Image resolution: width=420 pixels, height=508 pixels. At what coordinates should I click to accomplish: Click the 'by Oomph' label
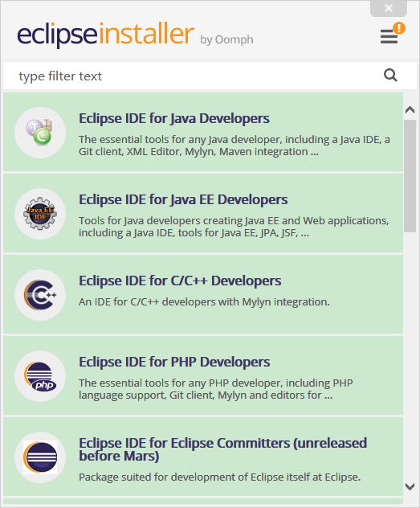coord(226,40)
